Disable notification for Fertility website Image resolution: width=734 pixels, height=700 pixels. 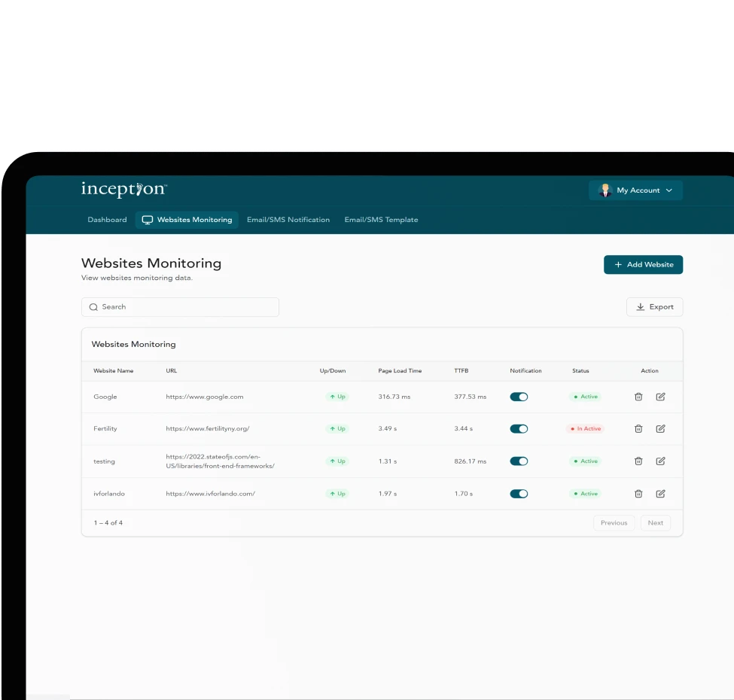coord(519,429)
